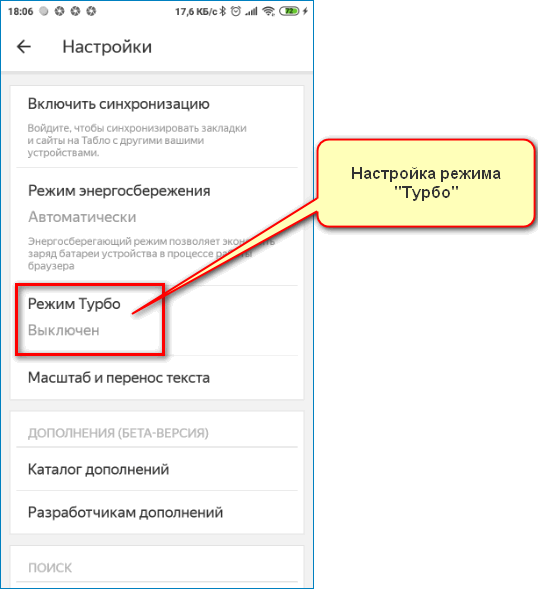Image resolution: width=538 pixels, height=589 pixels.
Task: Tap the cellular signal icon in status bar
Action: 251,12
